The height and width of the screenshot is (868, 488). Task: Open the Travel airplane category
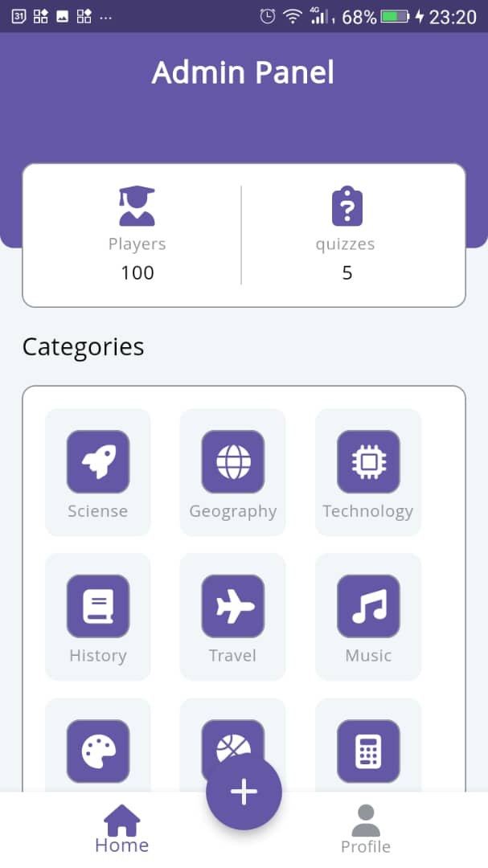tap(232, 606)
